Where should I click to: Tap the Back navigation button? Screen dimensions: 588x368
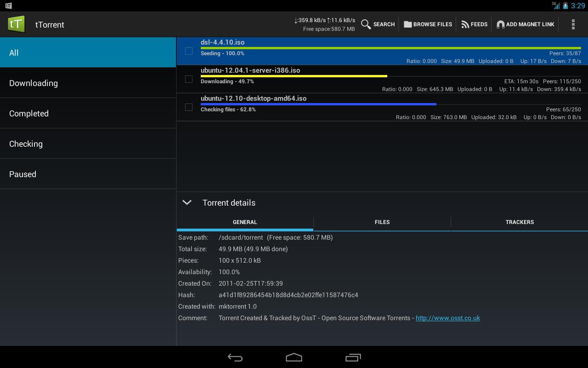pos(235,357)
